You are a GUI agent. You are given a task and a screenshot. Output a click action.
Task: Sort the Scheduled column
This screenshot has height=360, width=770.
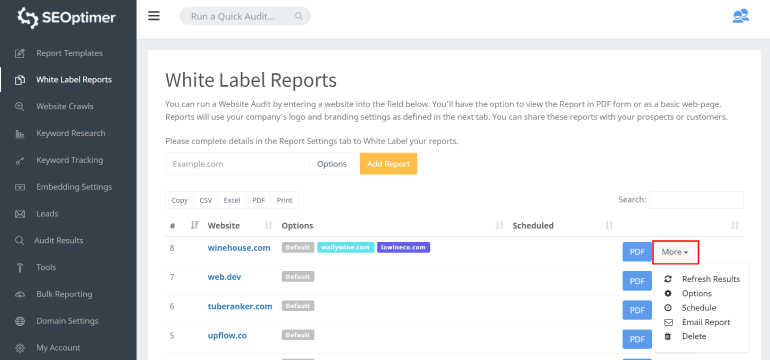point(609,225)
